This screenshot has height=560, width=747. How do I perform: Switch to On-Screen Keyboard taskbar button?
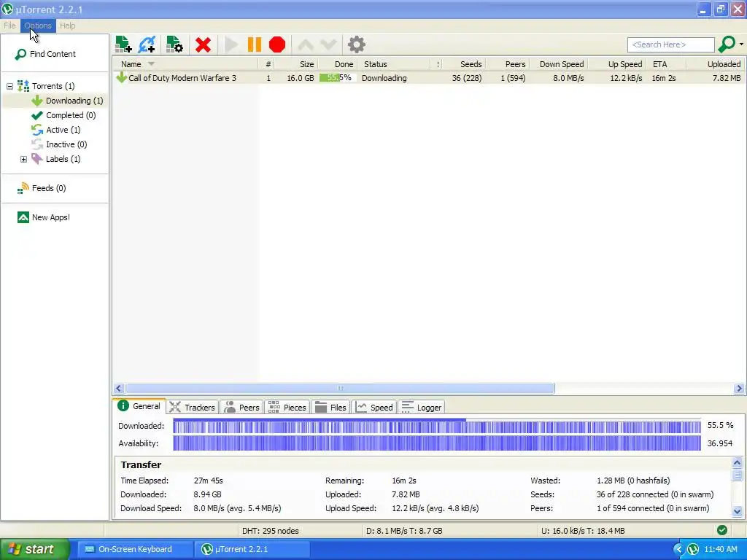pyautogui.click(x=135, y=549)
